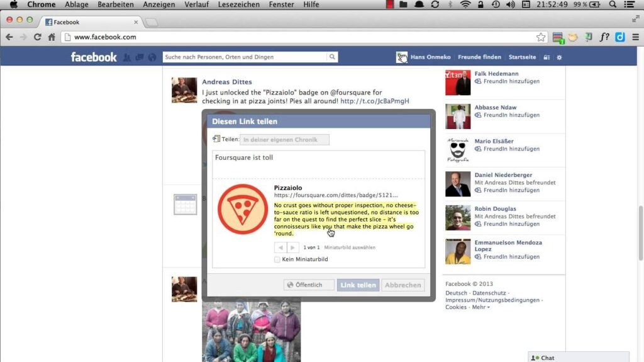
Task: Click the browser reload icon
Action: click(x=38, y=37)
